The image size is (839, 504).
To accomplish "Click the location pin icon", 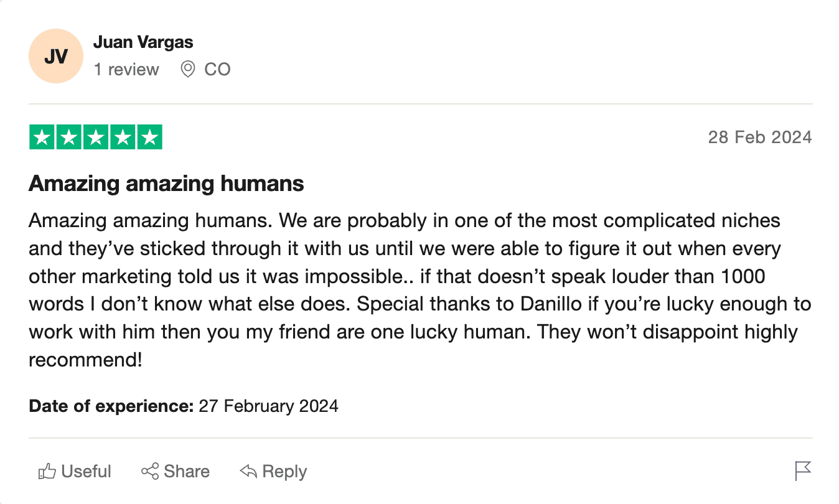I will coord(187,69).
